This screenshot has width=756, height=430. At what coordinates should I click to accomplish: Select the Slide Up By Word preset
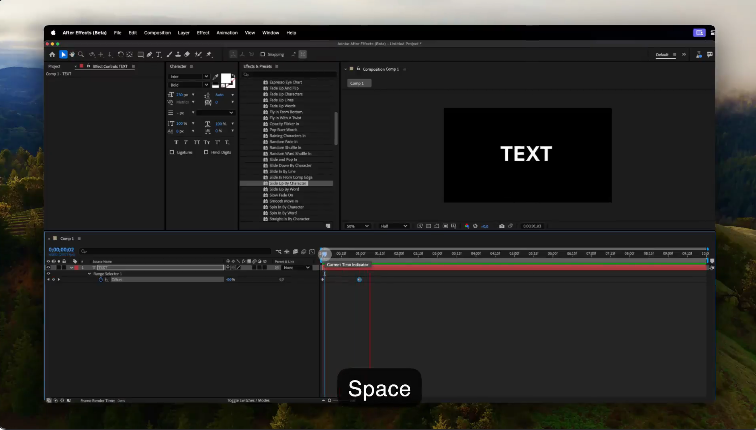[x=284, y=189]
